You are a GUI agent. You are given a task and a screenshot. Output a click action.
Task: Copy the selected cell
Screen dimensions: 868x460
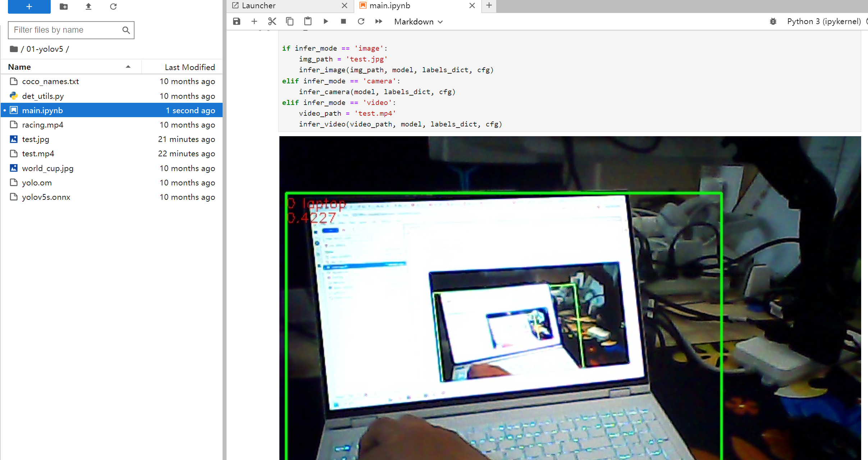point(290,22)
